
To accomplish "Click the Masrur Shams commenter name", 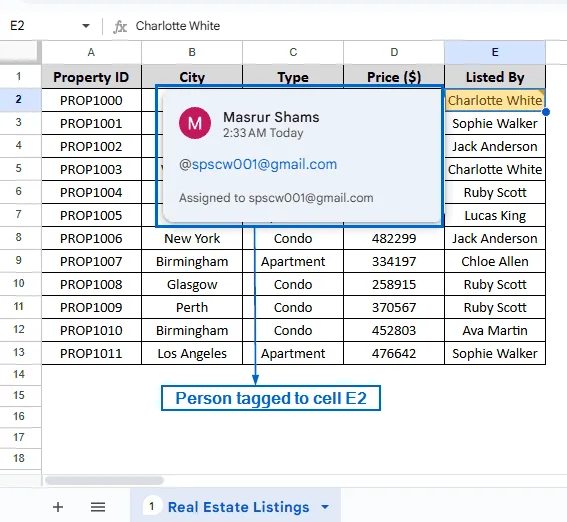I will click(271, 117).
